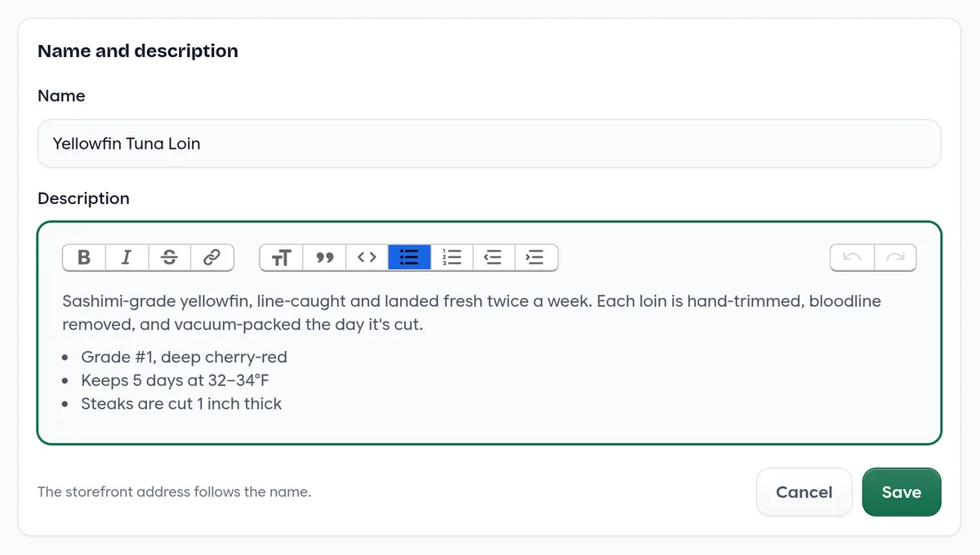
Task: Toggle bold formatting
Action: tap(84, 258)
